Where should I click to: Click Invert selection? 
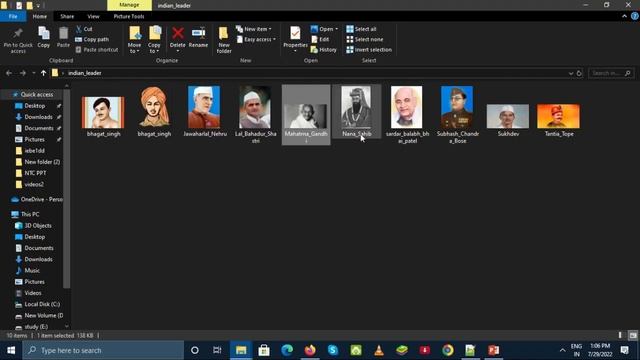(x=369, y=49)
